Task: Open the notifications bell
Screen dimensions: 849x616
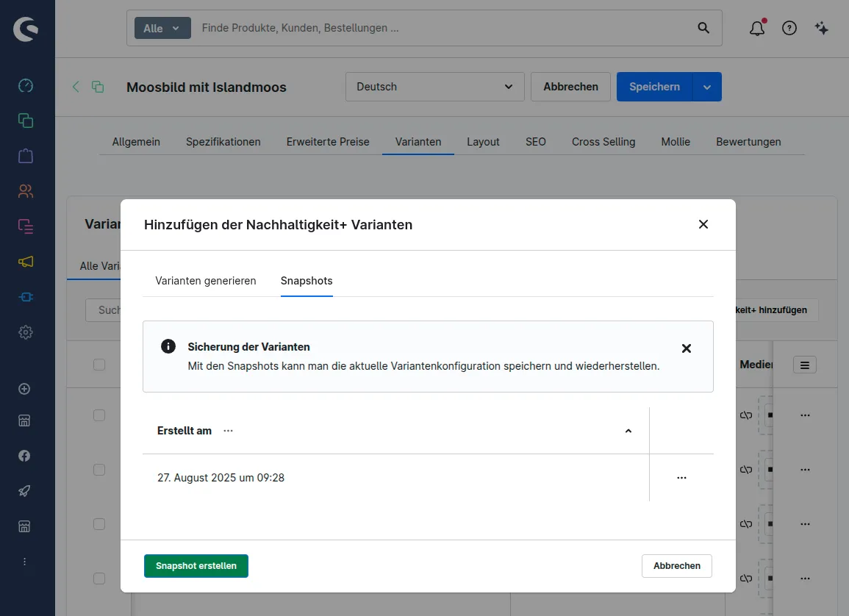Action: point(757,28)
